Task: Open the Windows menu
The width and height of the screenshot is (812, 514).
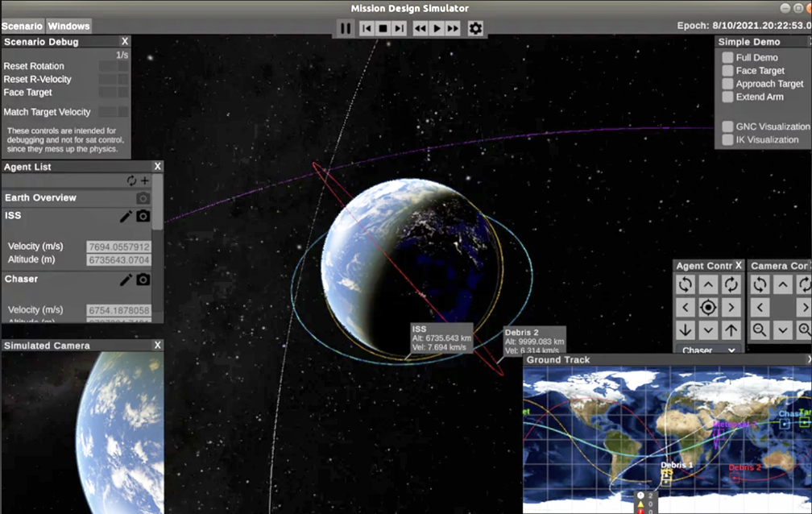Action: pyautogui.click(x=69, y=26)
